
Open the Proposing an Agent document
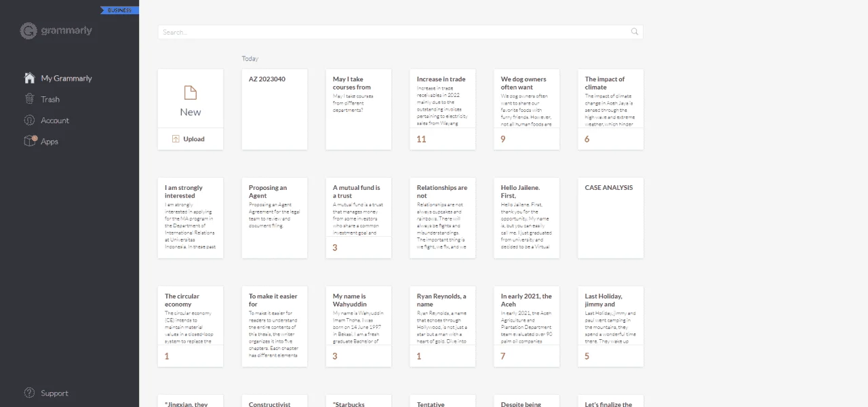pos(275,218)
